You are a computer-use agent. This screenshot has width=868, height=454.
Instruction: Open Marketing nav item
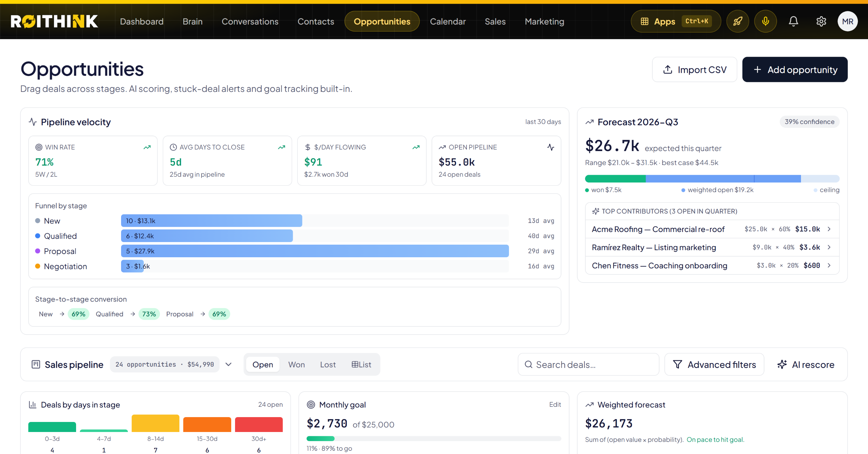pyautogui.click(x=544, y=22)
